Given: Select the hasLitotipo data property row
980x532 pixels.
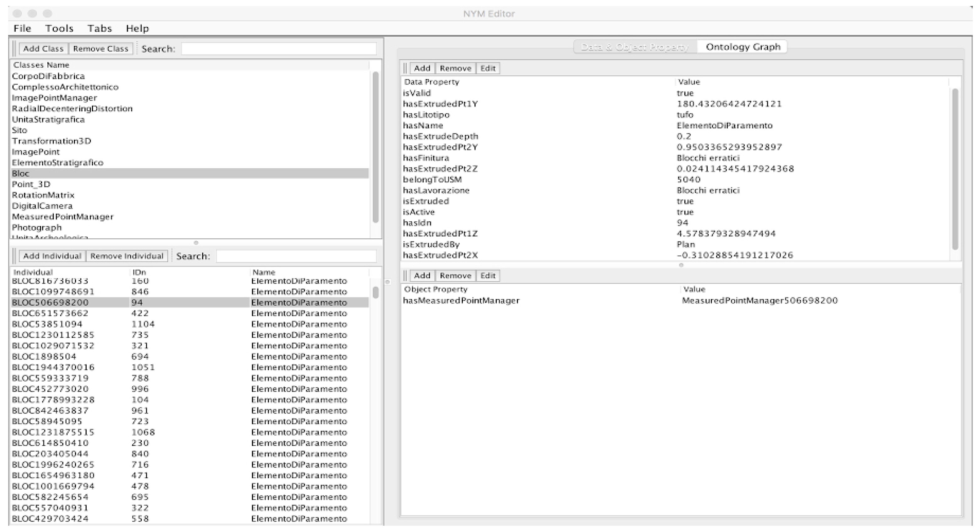Looking at the screenshot, I should coord(426,115).
